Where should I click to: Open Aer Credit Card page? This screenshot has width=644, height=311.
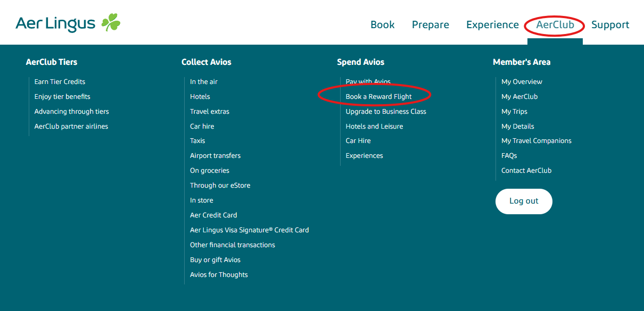[x=213, y=215]
